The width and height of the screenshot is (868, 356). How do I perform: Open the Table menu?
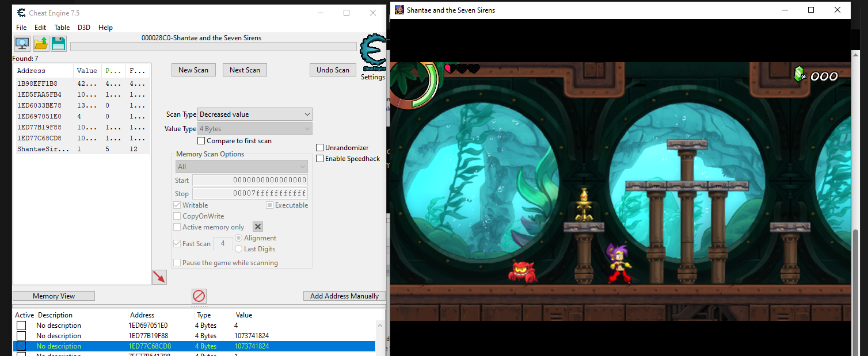pyautogui.click(x=62, y=28)
